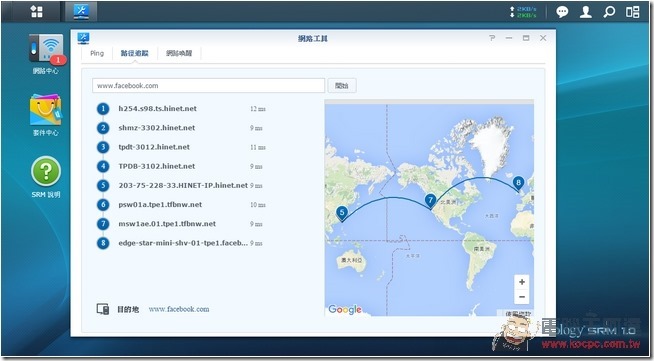This screenshot has height=361, width=654.
Task: Select the Network Tools taskbar icon
Action: pyautogui.click(x=81, y=12)
